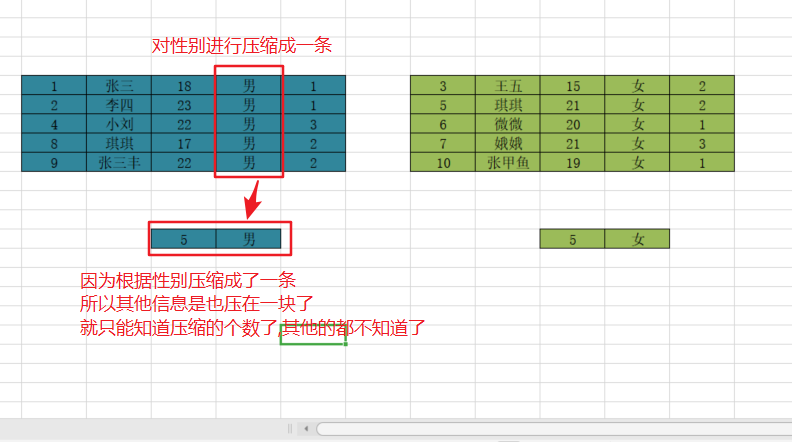The image size is (792, 442).
Task: Select the age 22 cell in 张三丰 row
Action: pyautogui.click(x=183, y=162)
